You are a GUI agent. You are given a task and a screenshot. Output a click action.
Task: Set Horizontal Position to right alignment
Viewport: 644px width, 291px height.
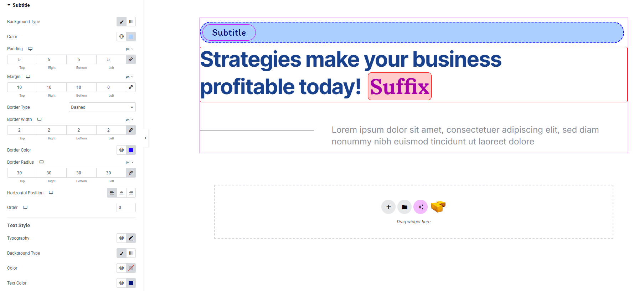pos(131,193)
